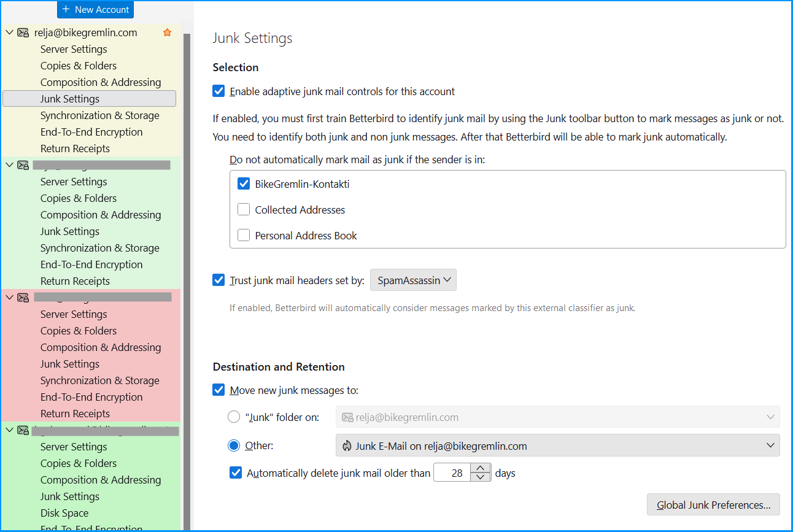Open End-To-End Encryption in the light-green account
This screenshot has height=532, width=793.
[x=91, y=264]
